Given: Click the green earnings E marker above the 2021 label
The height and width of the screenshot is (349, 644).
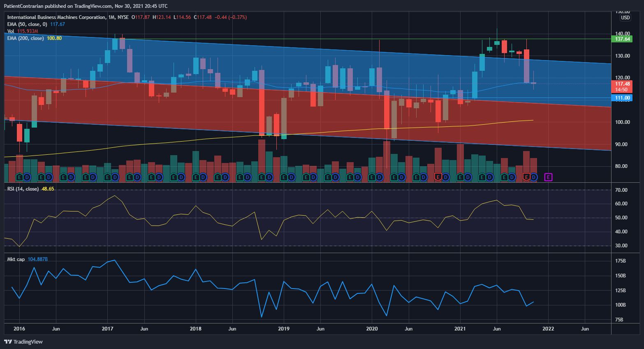Looking at the screenshot, I should [x=460, y=177].
